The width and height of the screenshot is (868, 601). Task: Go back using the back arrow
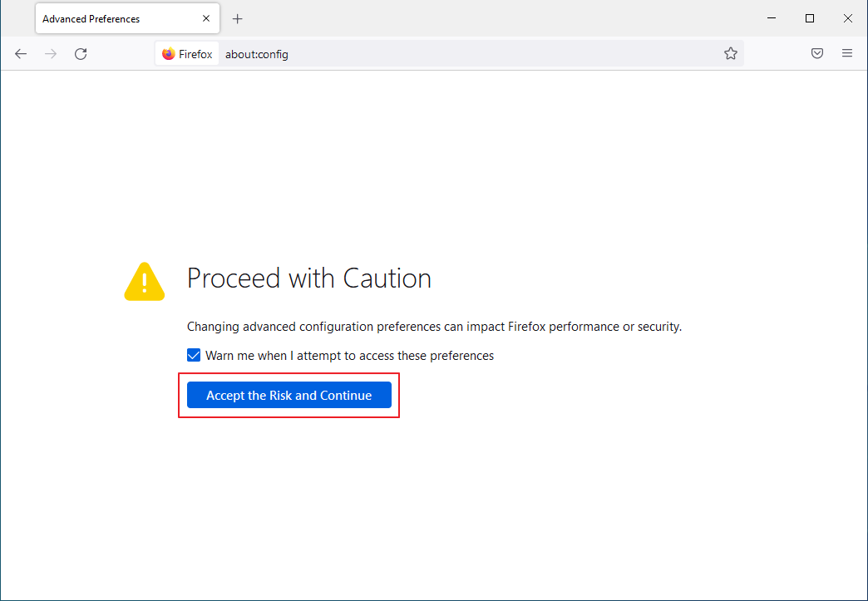(21, 54)
